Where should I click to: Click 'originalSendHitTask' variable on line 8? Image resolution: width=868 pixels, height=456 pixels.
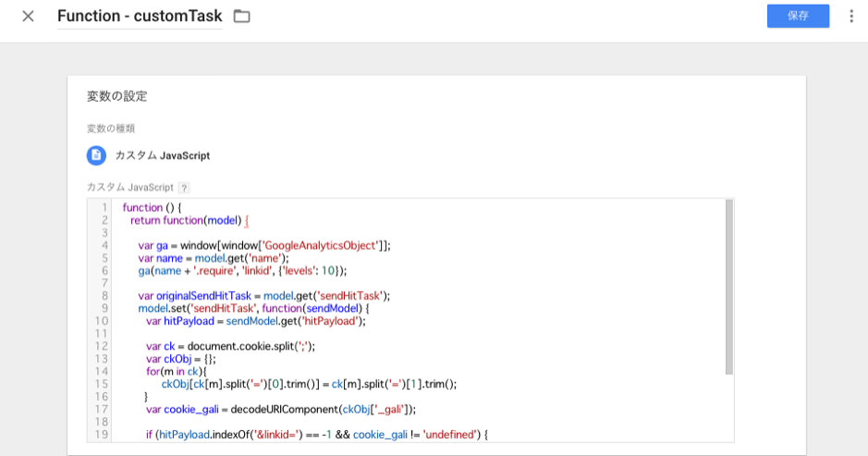(196, 296)
